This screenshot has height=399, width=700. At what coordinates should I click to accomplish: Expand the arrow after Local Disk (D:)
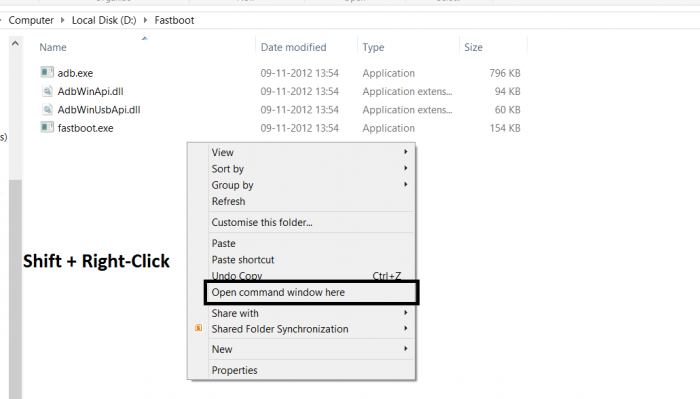point(145,20)
